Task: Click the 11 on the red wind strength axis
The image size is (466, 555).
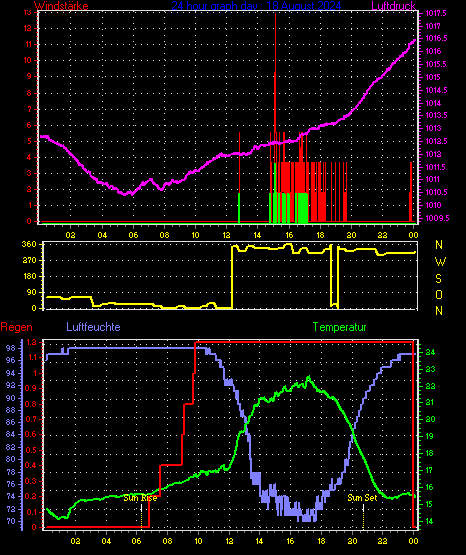Action: pos(28,44)
